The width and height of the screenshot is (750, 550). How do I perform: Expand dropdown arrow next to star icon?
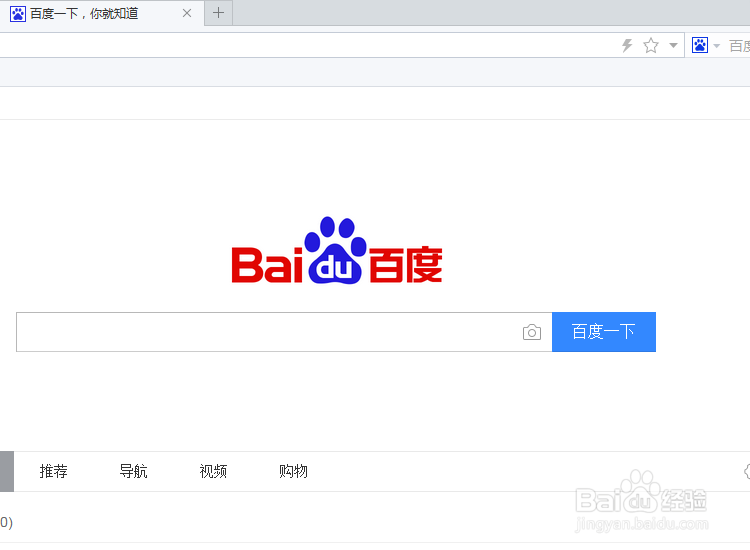click(673, 46)
